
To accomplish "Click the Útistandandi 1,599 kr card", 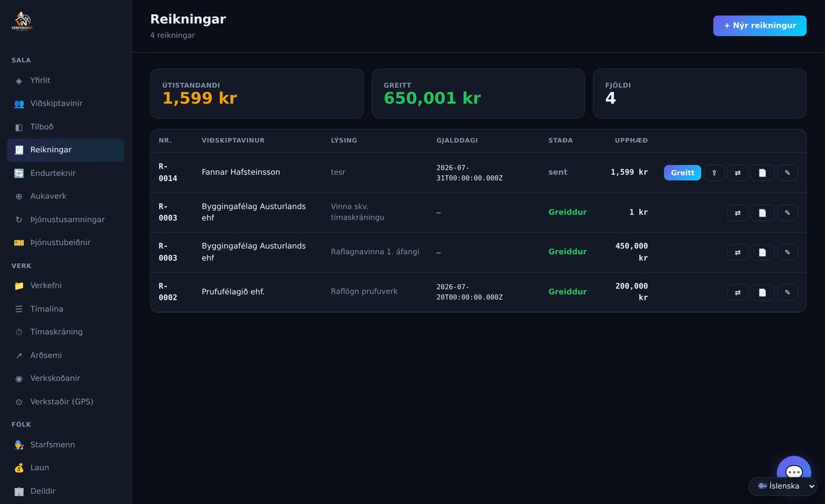I will tap(257, 93).
